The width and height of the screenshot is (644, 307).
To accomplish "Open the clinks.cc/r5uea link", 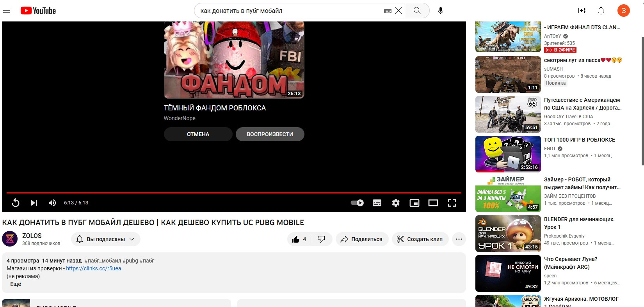I will (94, 268).
